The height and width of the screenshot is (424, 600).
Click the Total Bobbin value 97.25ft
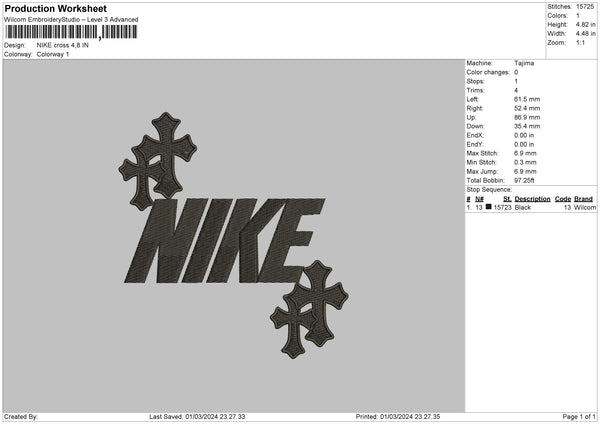524,180
